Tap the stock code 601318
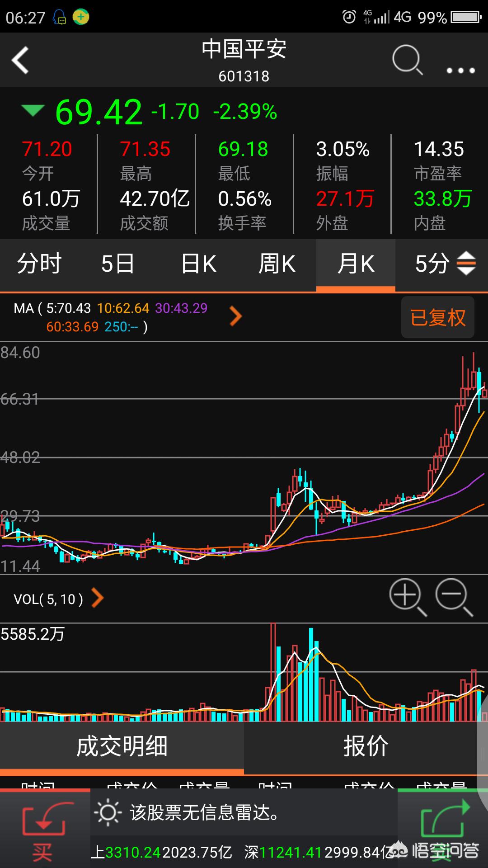This screenshot has width=488, height=868. [x=244, y=76]
